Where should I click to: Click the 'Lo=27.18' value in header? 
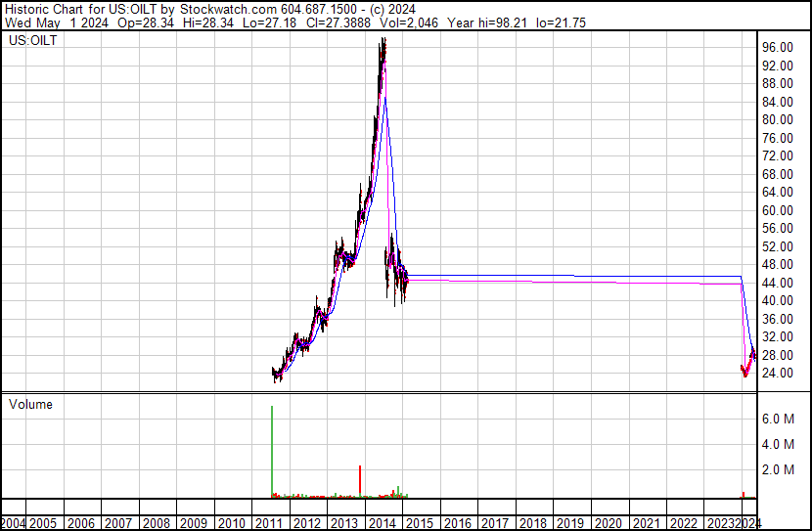pyautogui.click(x=269, y=22)
